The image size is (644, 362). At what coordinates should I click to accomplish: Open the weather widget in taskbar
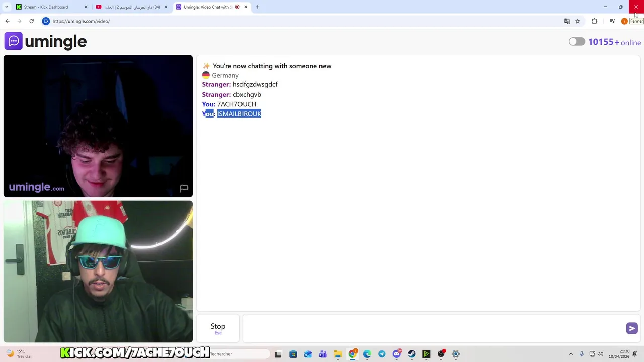(x=20, y=354)
